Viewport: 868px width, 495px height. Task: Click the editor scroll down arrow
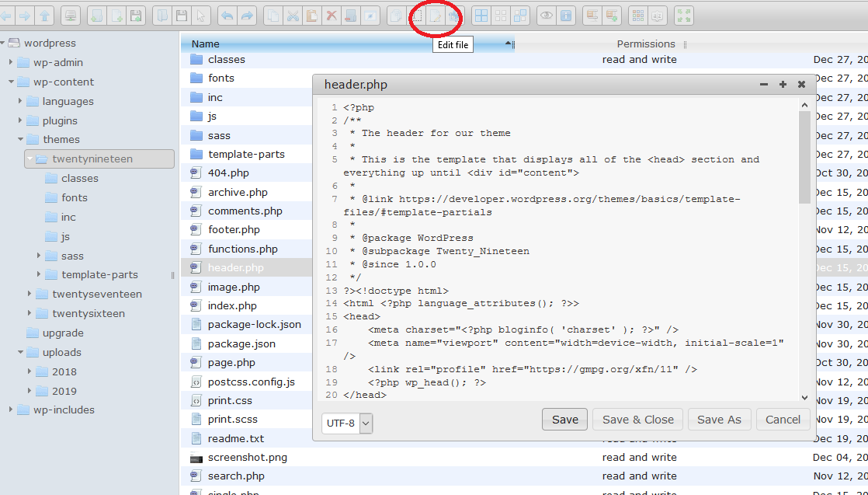point(804,397)
